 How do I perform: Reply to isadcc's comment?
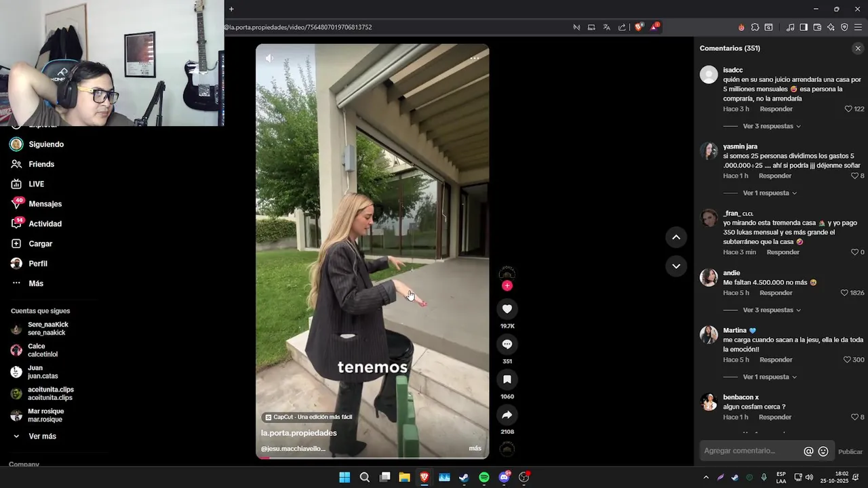(x=776, y=109)
